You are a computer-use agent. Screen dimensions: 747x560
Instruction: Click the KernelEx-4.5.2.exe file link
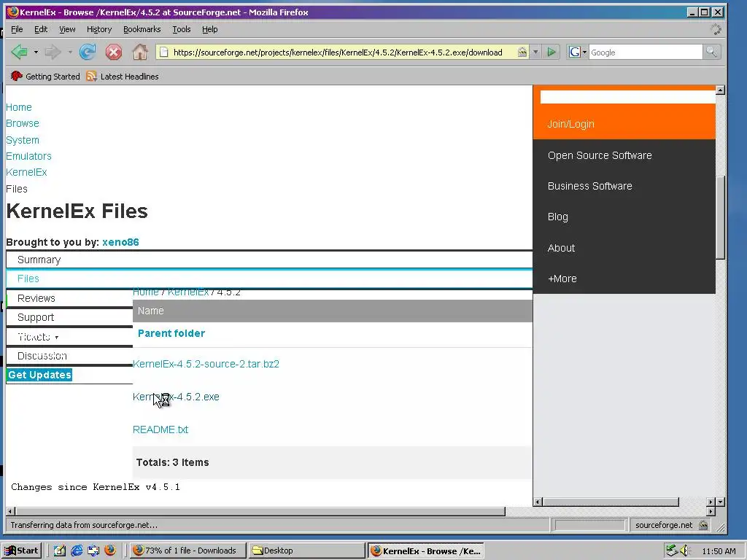[x=176, y=397]
